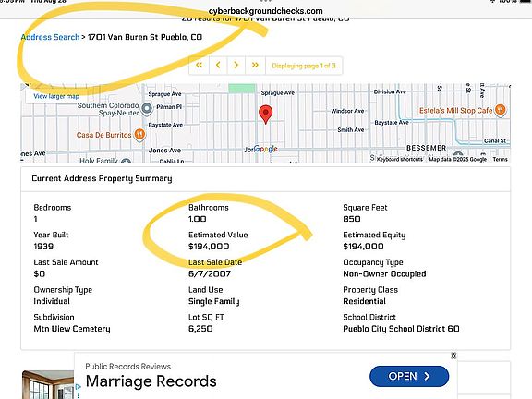The image size is (532, 399).
Task: Click the Square Feet 850 value
Action: point(352,219)
